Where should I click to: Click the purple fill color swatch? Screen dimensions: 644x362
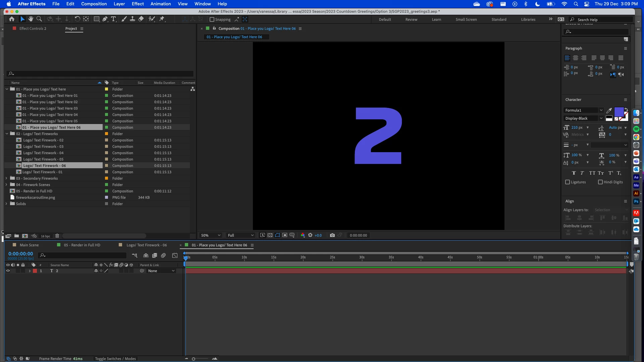tap(619, 112)
